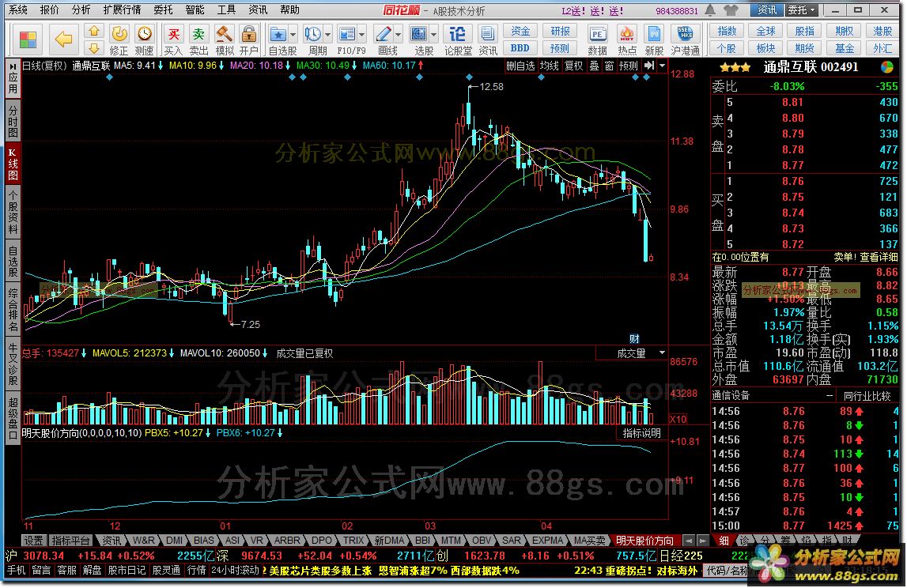The width and height of the screenshot is (907, 588).
Task: Select the EXPMA indicator tab
Action: (547, 541)
